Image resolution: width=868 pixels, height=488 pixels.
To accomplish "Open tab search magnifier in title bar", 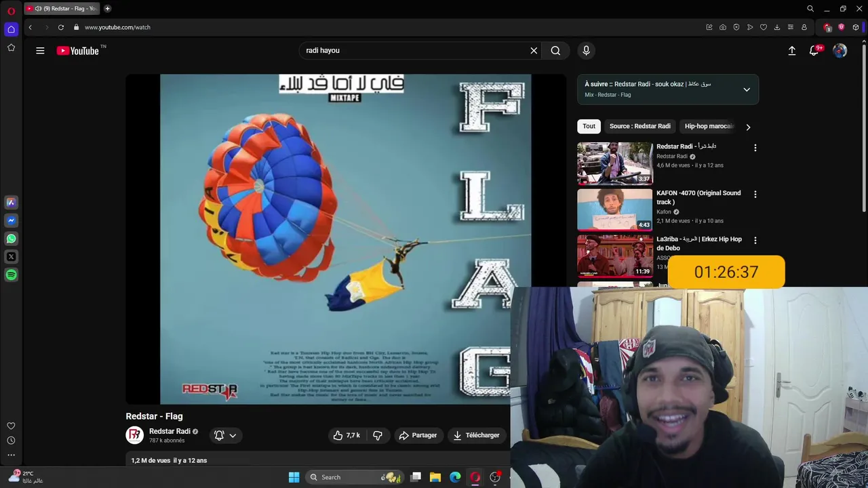I will 810,9.
